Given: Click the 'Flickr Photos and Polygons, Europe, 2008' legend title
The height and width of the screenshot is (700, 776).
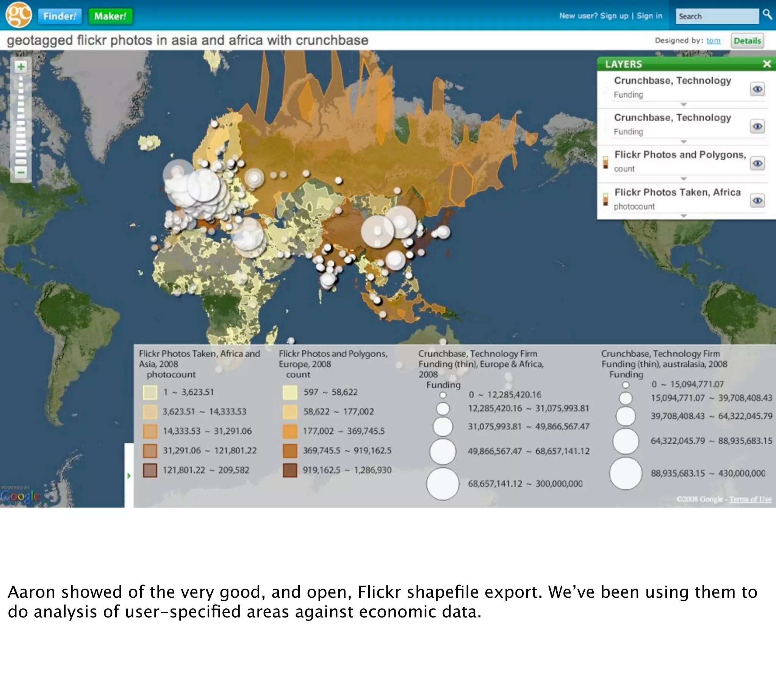Looking at the screenshot, I should 333,359.
